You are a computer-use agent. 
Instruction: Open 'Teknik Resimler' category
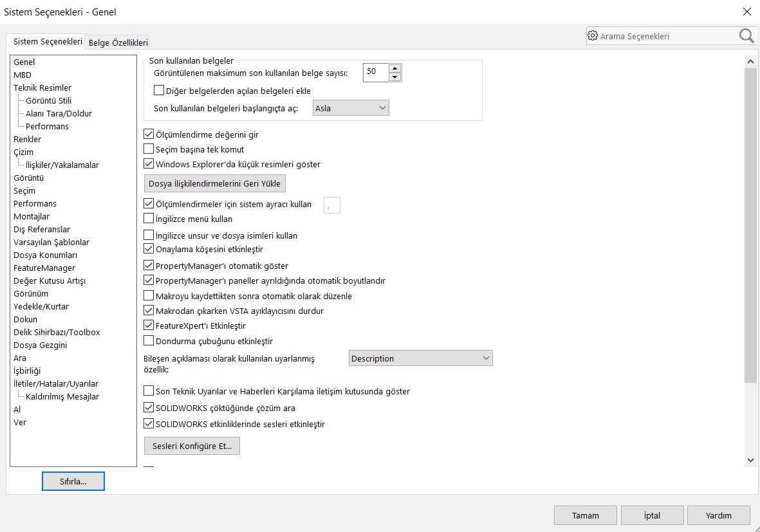coord(42,87)
